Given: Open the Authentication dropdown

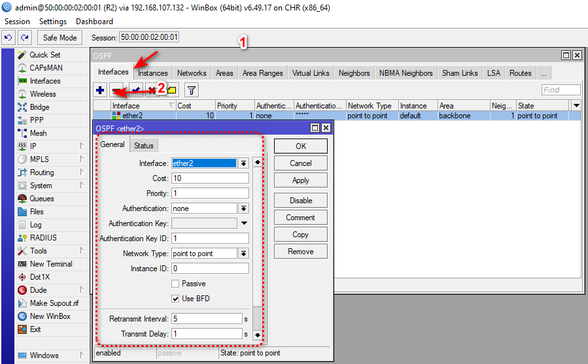Looking at the screenshot, I should (243, 208).
